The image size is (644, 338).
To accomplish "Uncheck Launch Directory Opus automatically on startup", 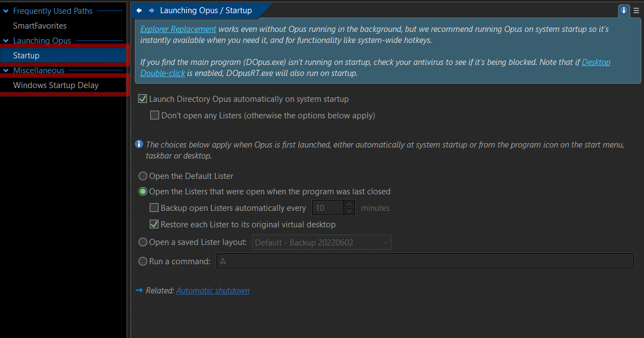I will tap(143, 99).
